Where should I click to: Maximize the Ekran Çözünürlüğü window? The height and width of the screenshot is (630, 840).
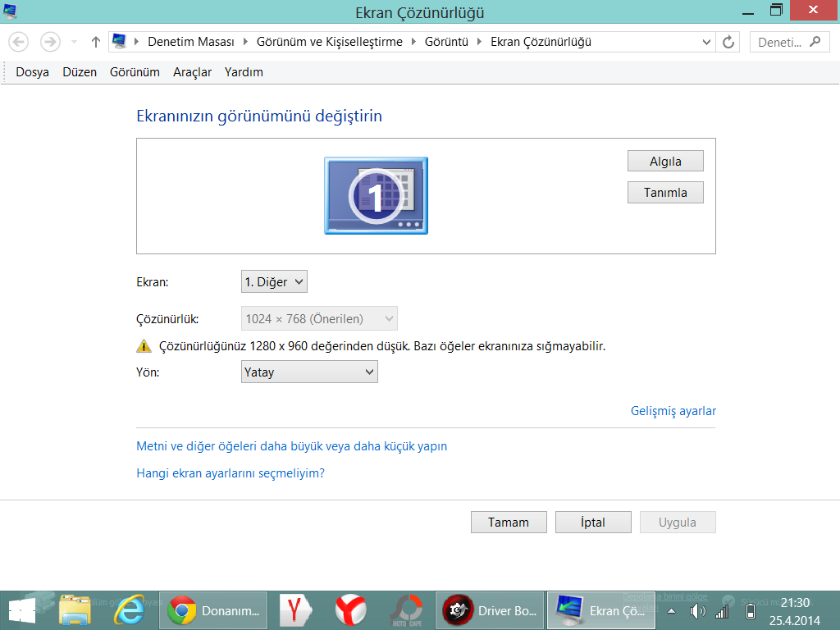point(776,10)
